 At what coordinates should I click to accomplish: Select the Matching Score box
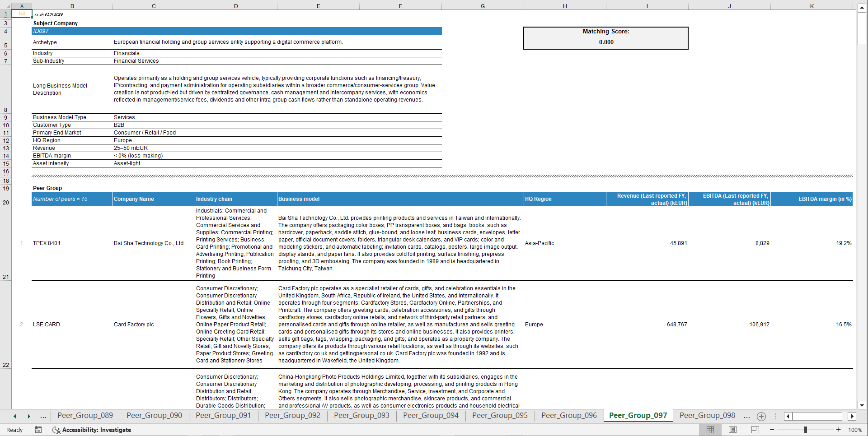605,38
